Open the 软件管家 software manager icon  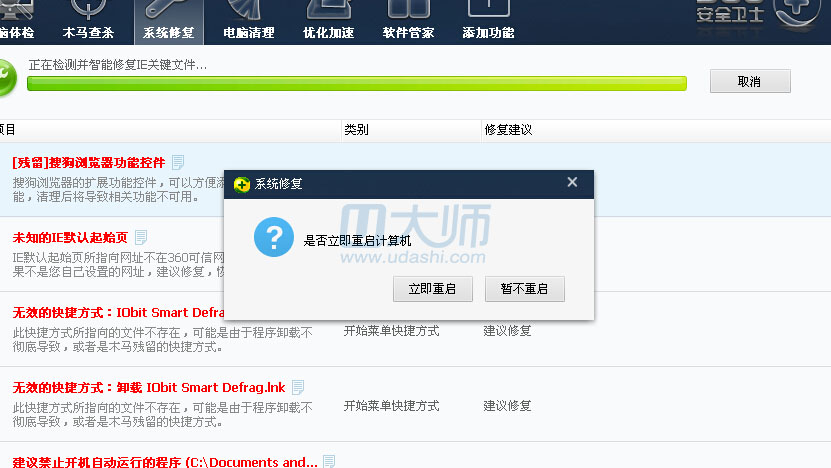point(408,21)
